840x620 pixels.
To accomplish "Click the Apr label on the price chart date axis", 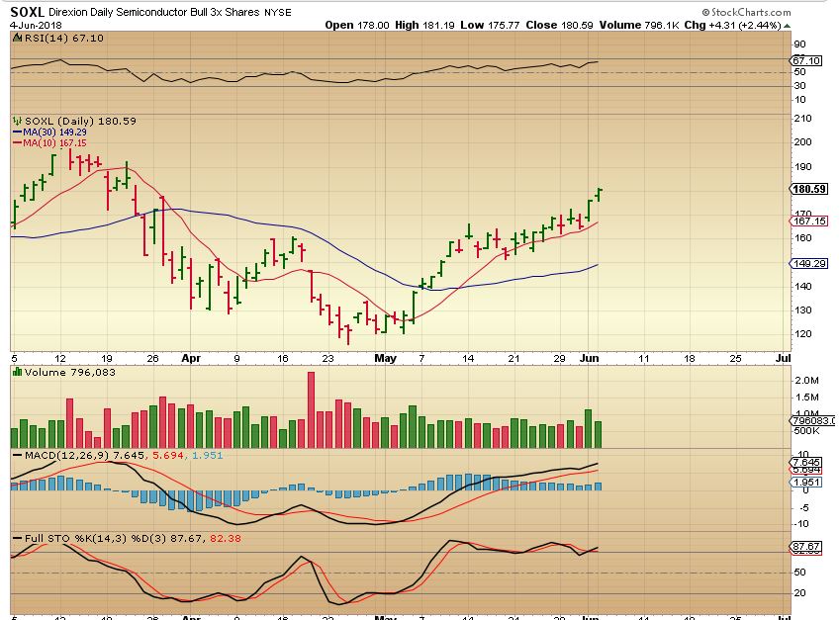I will click(191, 358).
